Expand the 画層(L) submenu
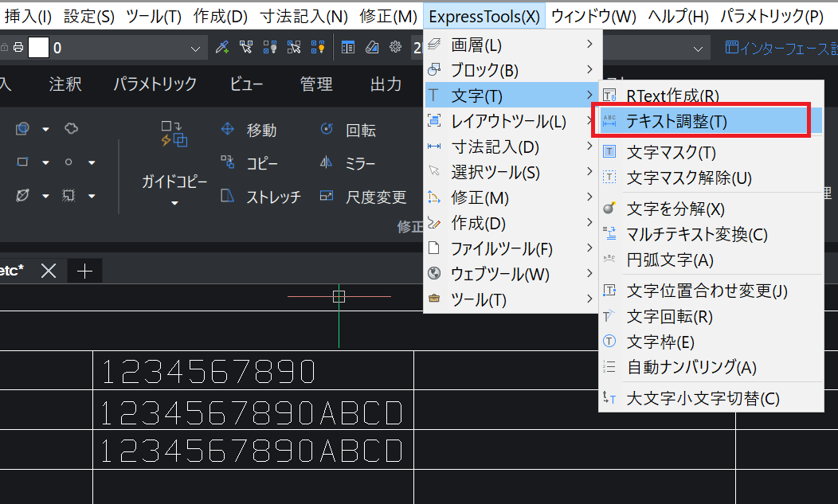Screen dimensions: 838x504 [x=512, y=45]
